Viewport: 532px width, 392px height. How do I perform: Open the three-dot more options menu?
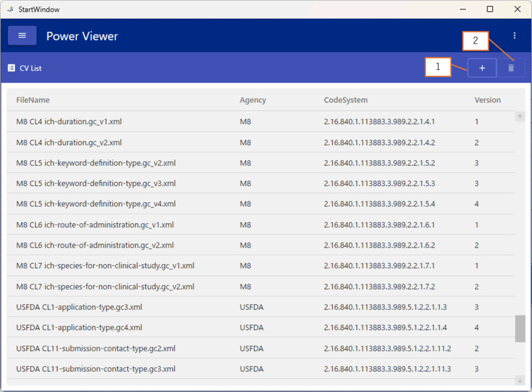pos(514,36)
